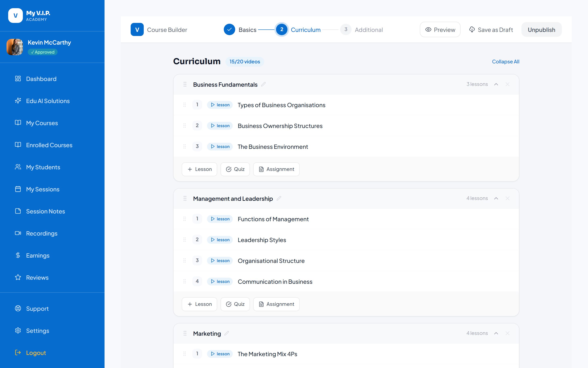Open My Sessions in the sidebar
This screenshot has width=588, height=368.
click(x=37, y=189)
